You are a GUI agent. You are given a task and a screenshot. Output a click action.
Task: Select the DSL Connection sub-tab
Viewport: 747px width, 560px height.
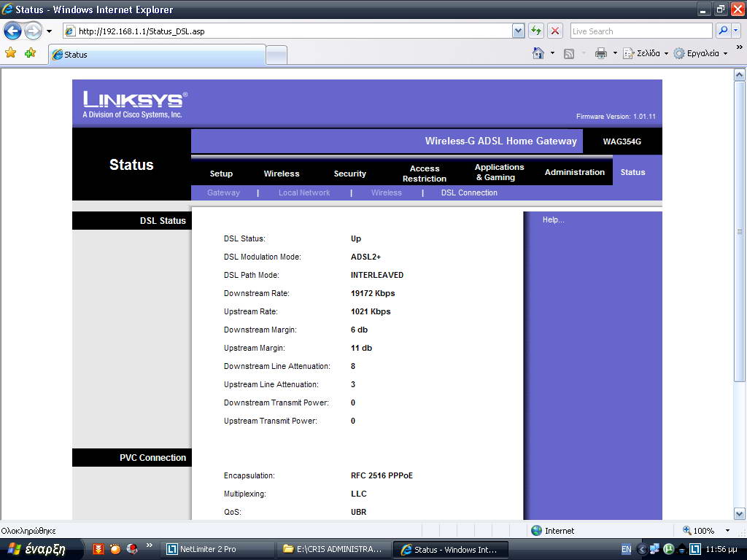pyautogui.click(x=469, y=192)
